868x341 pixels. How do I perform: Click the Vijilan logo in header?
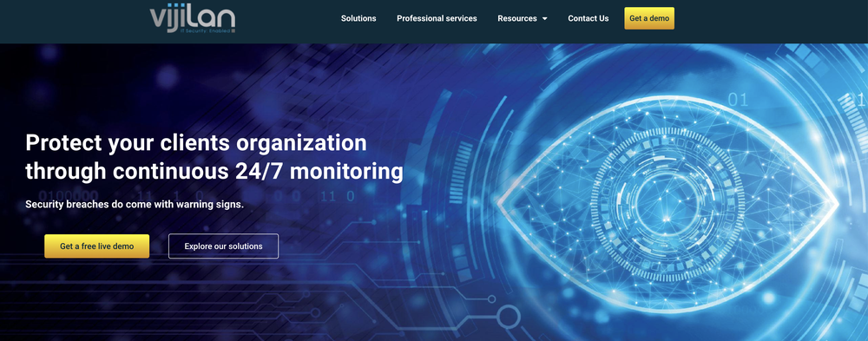pyautogui.click(x=192, y=19)
